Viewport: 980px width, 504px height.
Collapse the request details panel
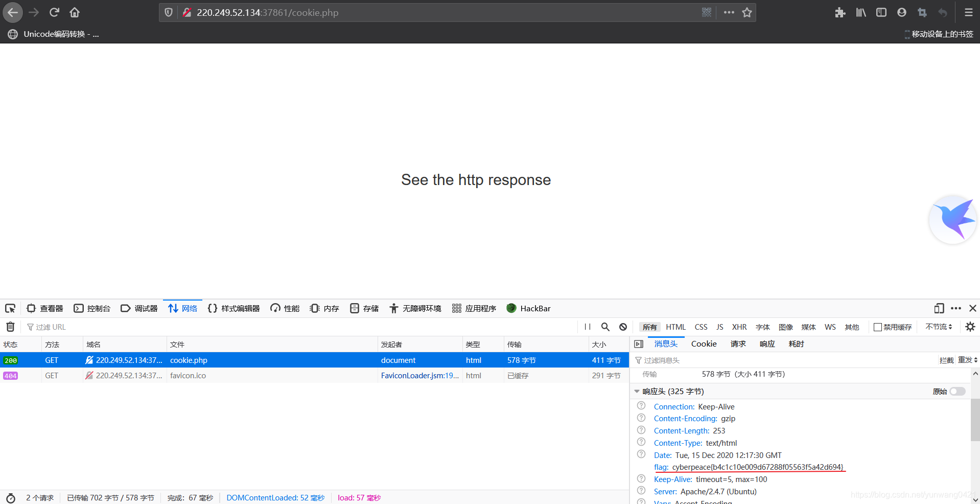point(639,344)
